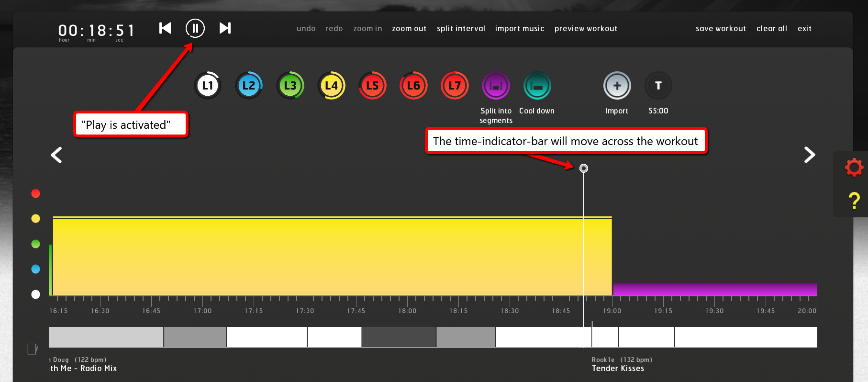Choose the green L3 level icon
The width and height of the screenshot is (868, 382).
coord(290,86)
